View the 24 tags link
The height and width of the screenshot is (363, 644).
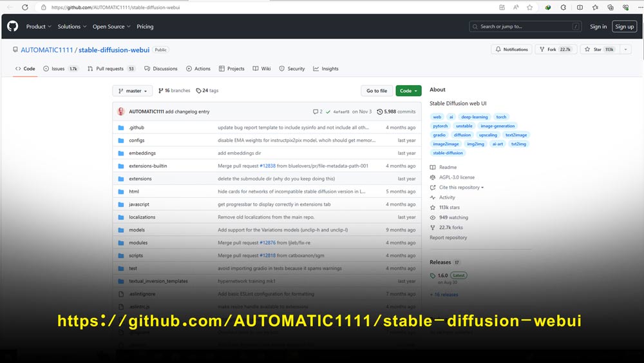click(207, 90)
